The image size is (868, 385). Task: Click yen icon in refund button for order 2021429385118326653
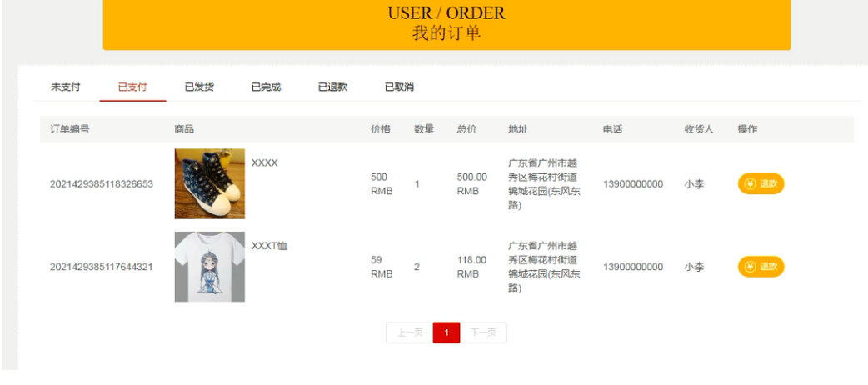(x=750, y=184)
